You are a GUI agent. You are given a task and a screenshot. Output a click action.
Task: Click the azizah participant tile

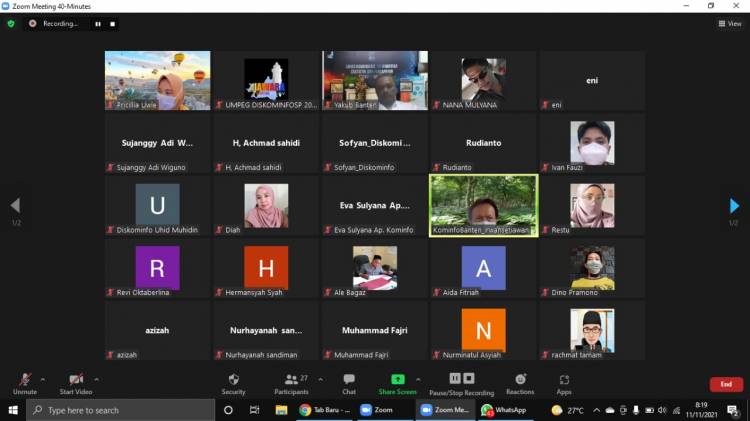(157, 331)
